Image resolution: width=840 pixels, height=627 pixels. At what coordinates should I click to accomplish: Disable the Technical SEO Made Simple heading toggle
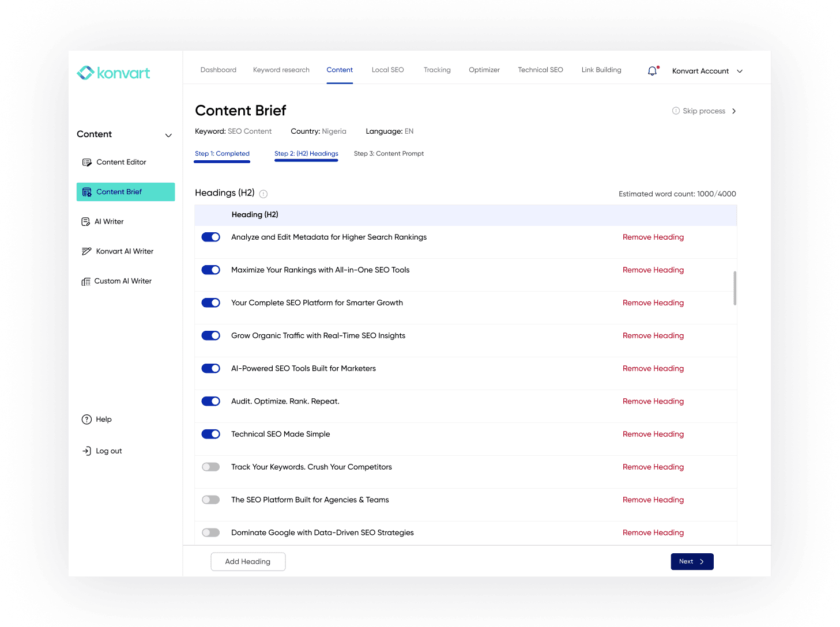[x=210, y=434]
